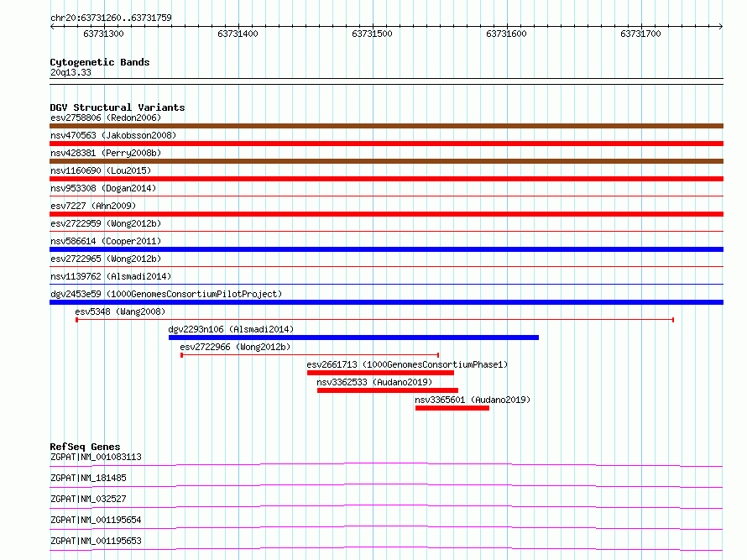Click the red bar for nsv3365601

coord(452,408)
